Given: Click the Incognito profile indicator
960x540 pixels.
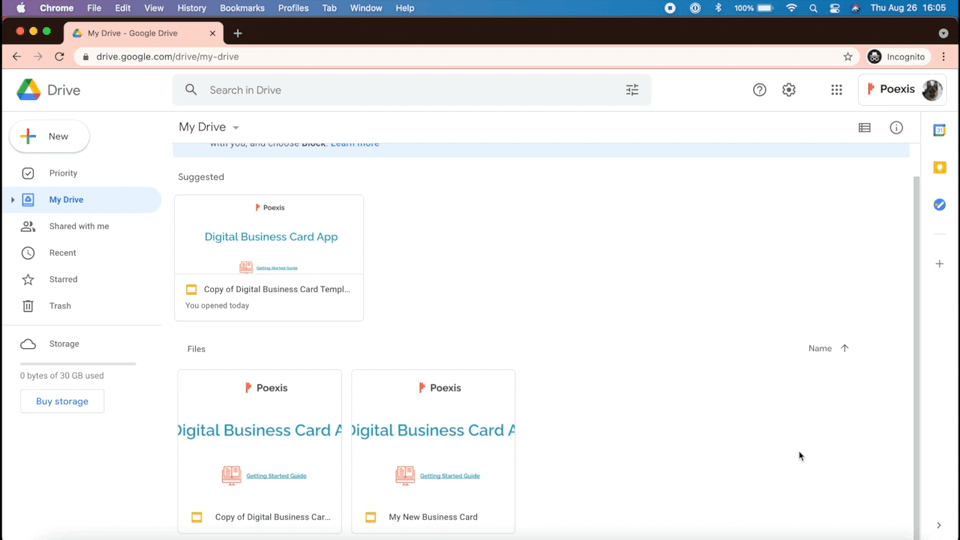Looking at the screenshot, I should pos(897,56).
